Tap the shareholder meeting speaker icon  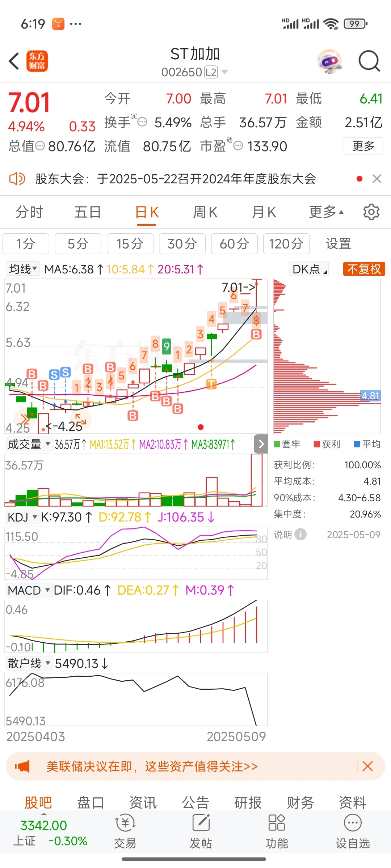[17, 179]
